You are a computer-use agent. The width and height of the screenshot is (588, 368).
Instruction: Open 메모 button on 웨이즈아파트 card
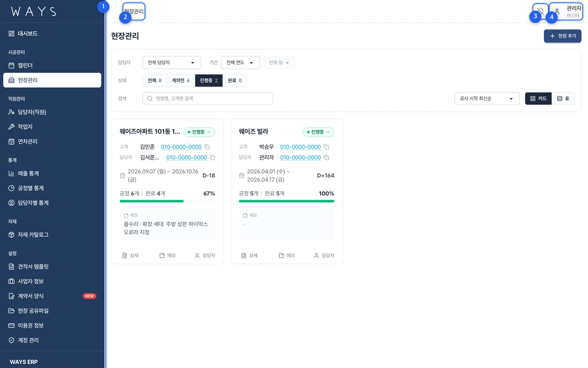(x=168, y=255)
